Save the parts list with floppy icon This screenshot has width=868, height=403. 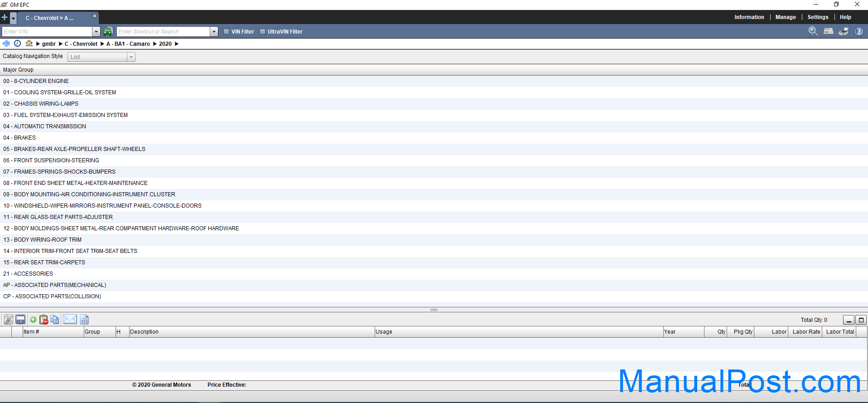pyautogui.click(x=20, y=320)
